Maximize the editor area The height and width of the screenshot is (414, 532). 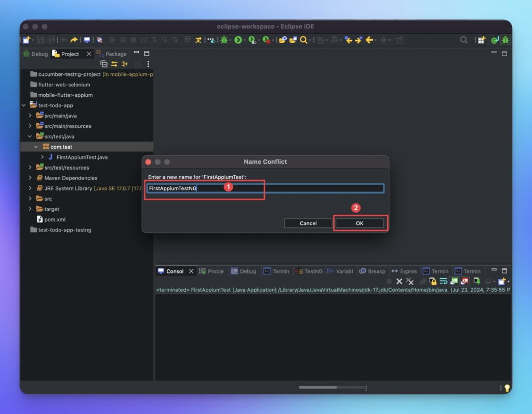(x=504, y=54)
